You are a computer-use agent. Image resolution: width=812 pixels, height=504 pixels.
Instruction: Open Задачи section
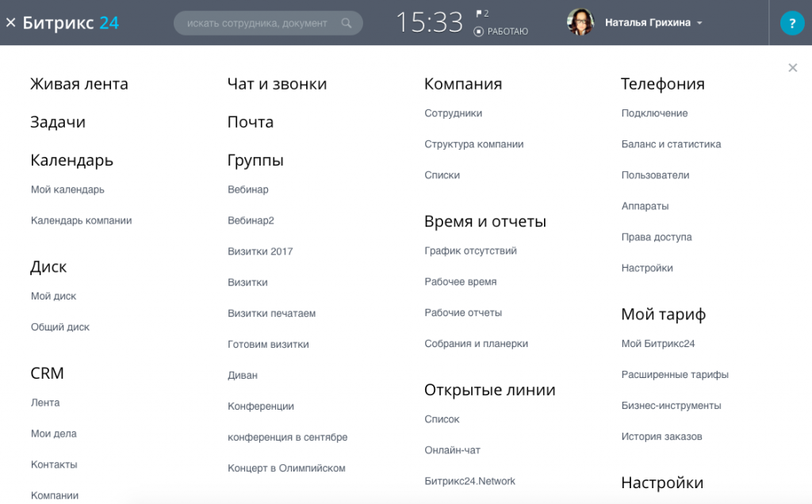[58, 122]
